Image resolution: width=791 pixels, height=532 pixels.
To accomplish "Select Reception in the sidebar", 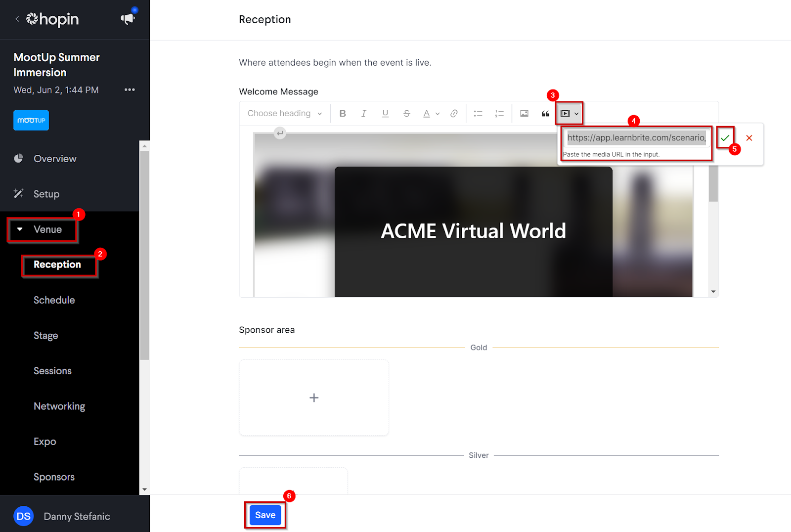I will [57, 265].
